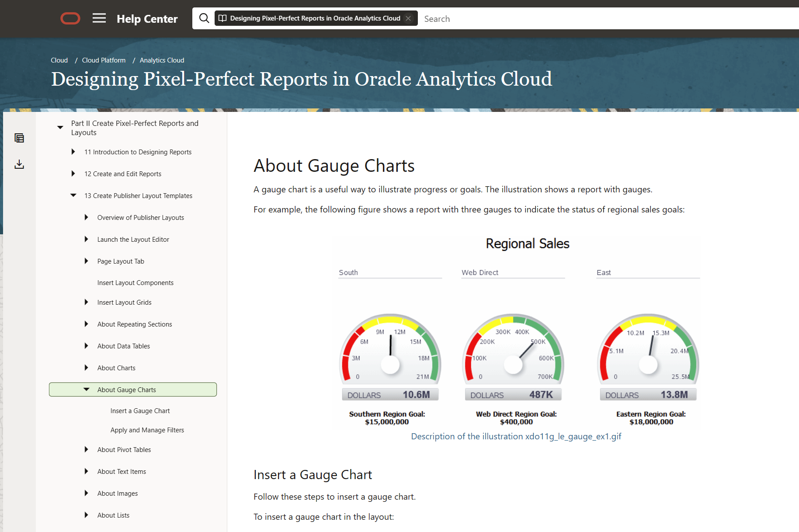This screenshot has width=799, height=532.
Task: Expand Overview of Publisher Layouts arrow
Action: [86, 217]
